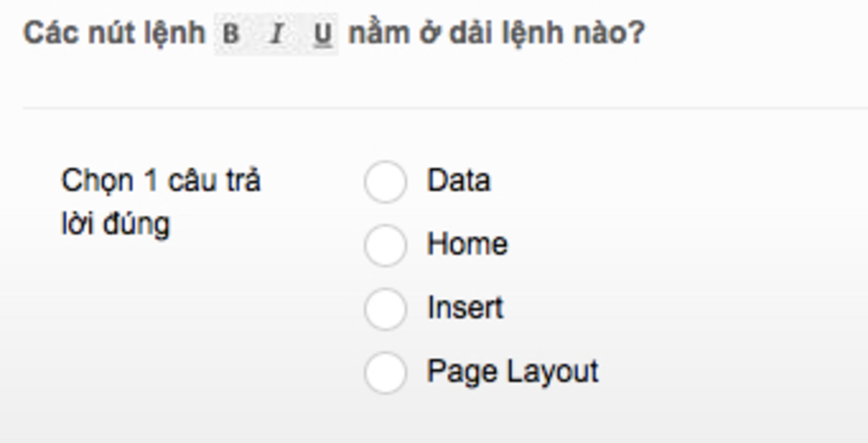Click the "Insert" answer label text
The image size is (868, 443).
pyautogui.click(x=465, y=307)
